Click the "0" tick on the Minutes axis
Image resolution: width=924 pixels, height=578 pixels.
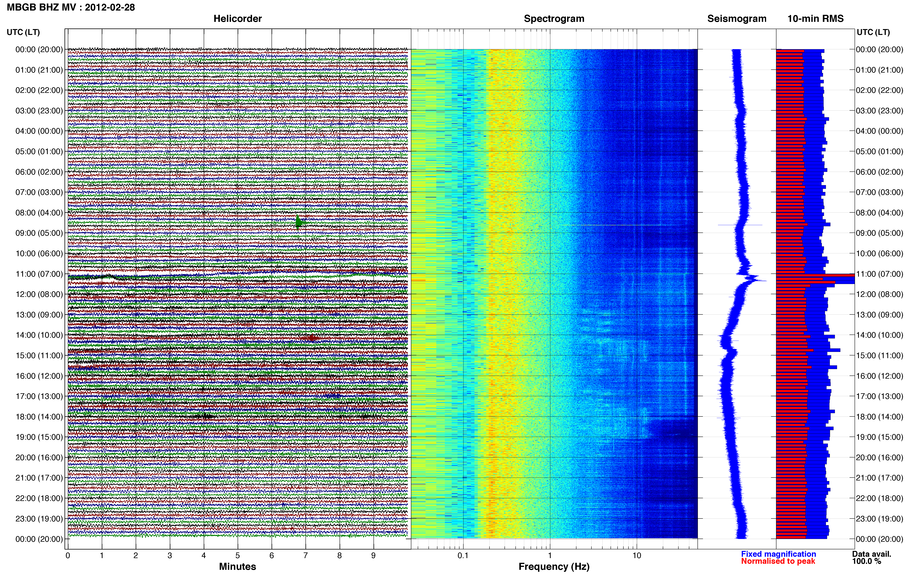click(x=68, y=555)
